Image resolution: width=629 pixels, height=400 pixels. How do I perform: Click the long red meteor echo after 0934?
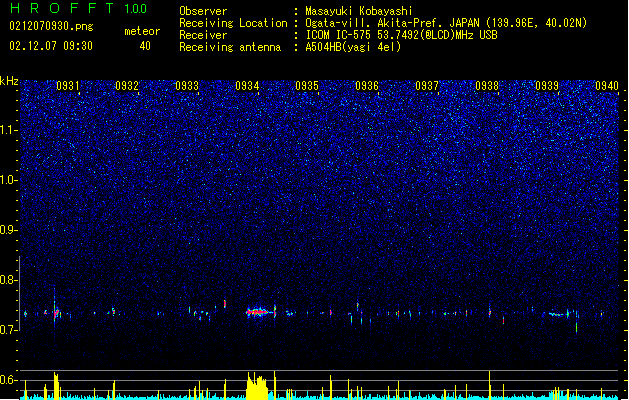258,312
